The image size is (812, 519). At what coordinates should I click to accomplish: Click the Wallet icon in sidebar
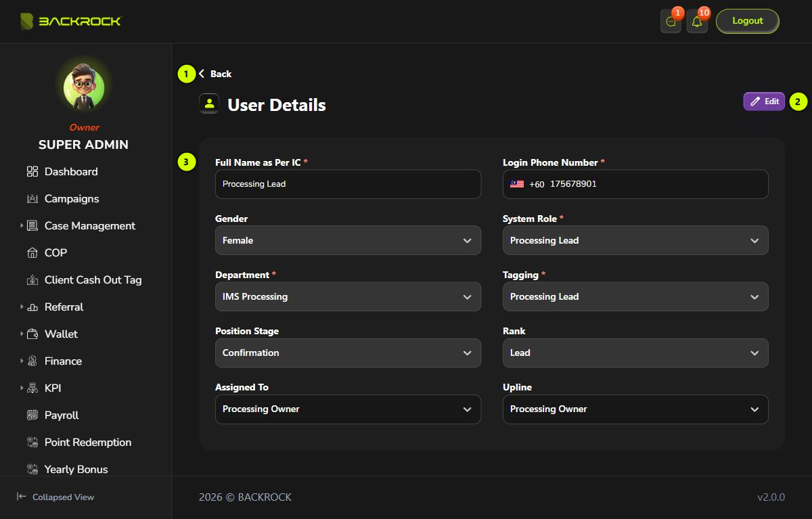32,334
